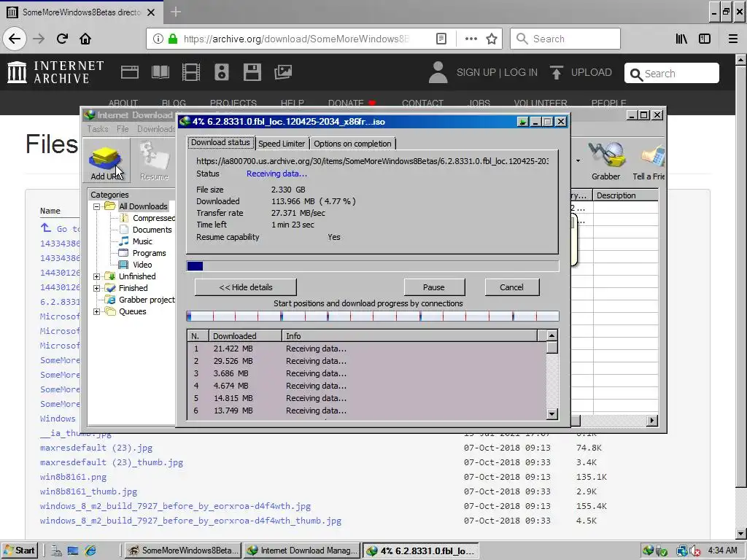Open the Tasks menu in IDM
Image resolution: width=747 pixels, height=560 pixels.
click(x=98, y=129)
